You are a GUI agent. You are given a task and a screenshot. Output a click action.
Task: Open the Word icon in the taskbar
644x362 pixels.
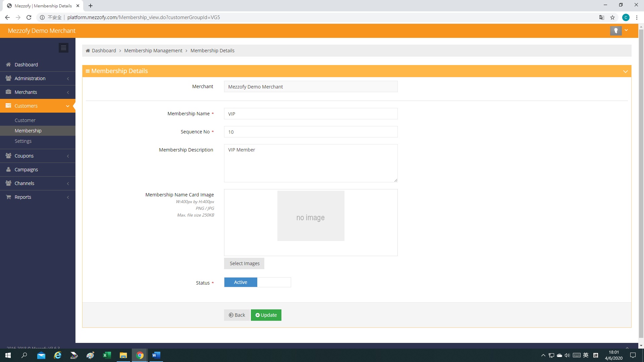(156, 355)
